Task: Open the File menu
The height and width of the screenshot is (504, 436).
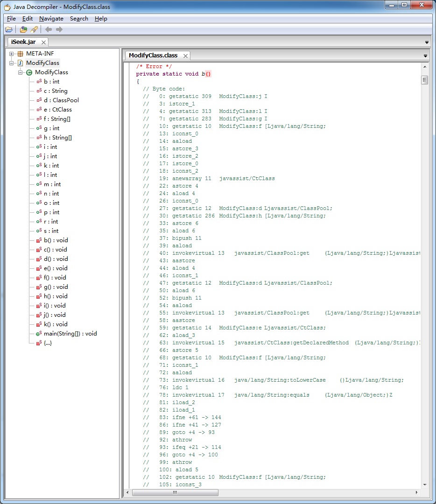Action: click(x=11, y=19)
